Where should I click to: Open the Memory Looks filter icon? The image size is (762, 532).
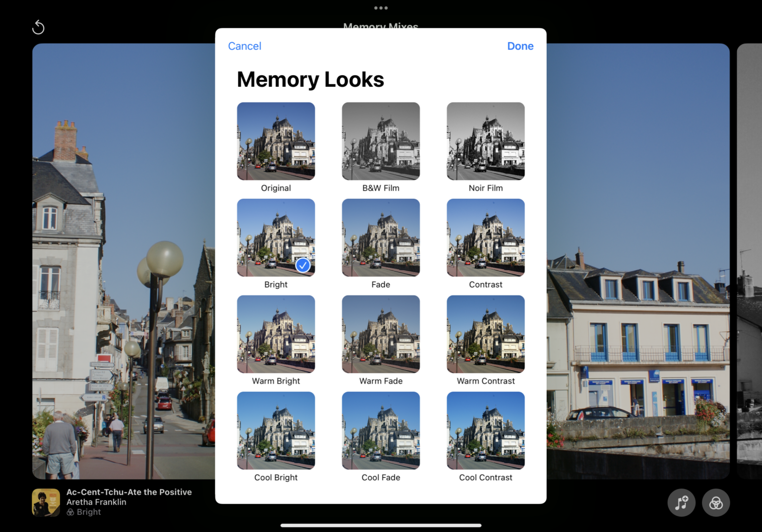tap(715, 503)
